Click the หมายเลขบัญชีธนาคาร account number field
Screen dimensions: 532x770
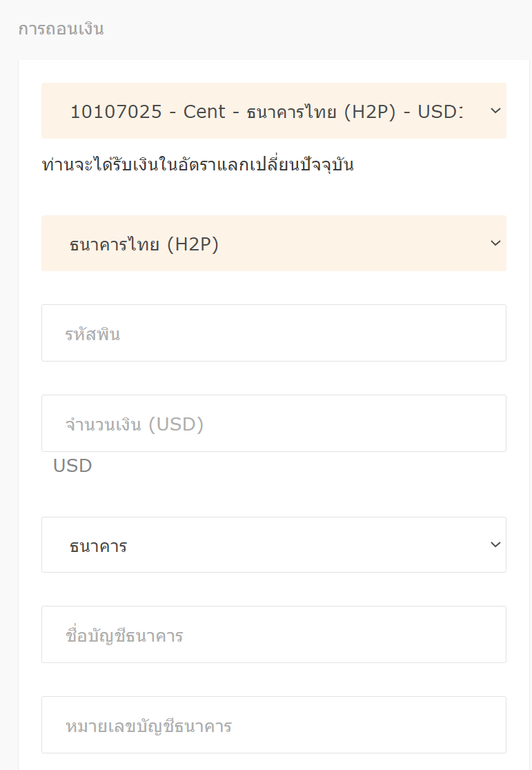tap(273, 724)
